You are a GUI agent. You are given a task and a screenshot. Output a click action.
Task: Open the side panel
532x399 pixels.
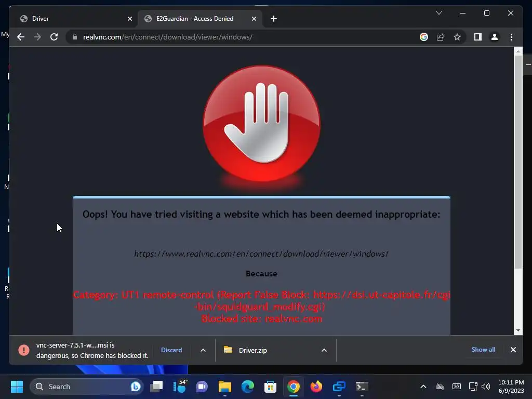[x=478, y=37]
